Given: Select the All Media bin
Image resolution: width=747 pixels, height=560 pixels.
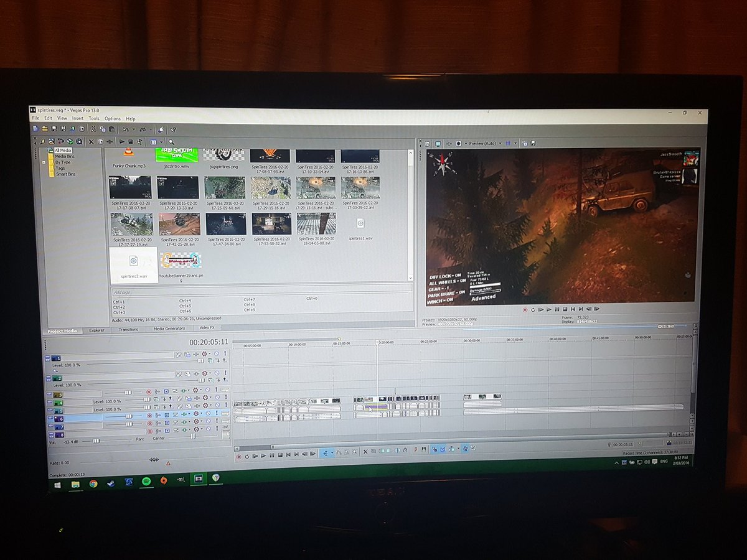Looking at the screenshot, I should [x=63, y=150].
